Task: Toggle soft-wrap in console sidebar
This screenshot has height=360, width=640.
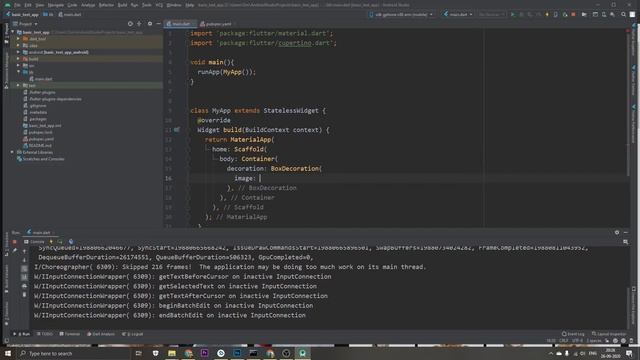Action: point(24,269)
